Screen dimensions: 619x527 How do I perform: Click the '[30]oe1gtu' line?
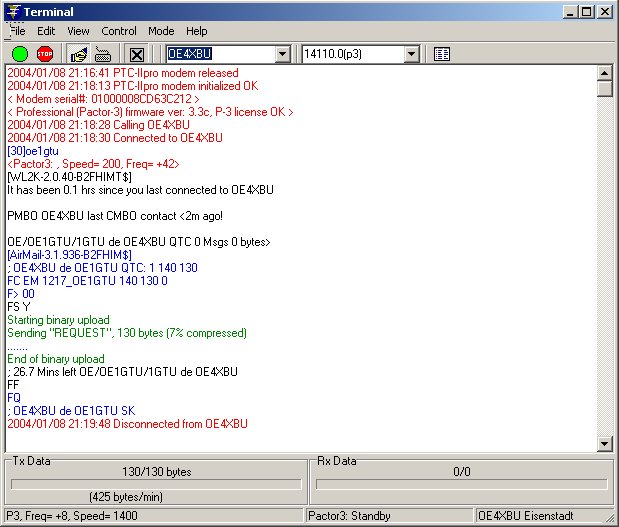tap(33, 151)
